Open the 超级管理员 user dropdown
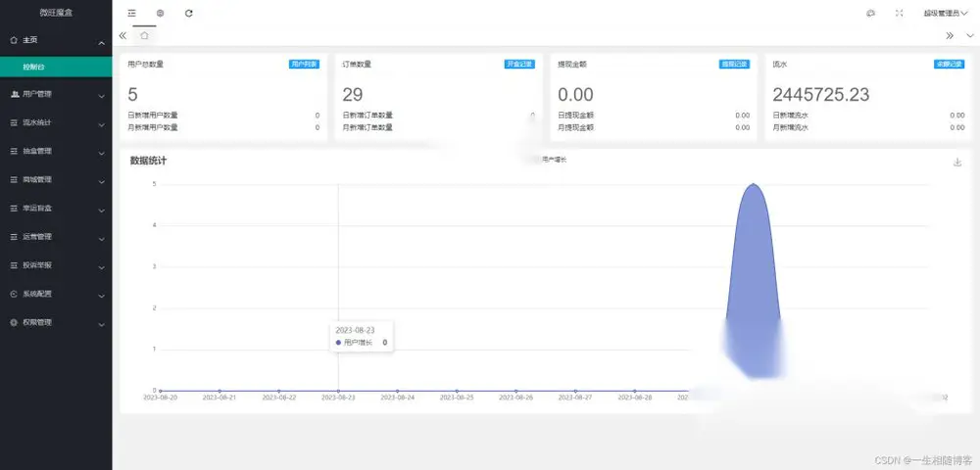 (x=946, y=13)
